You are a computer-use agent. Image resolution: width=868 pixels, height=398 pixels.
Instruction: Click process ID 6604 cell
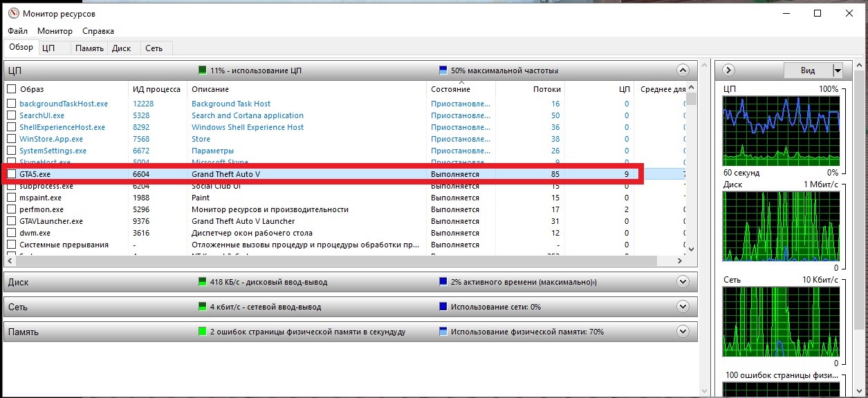pyautogui.click(x=141, y=174)
